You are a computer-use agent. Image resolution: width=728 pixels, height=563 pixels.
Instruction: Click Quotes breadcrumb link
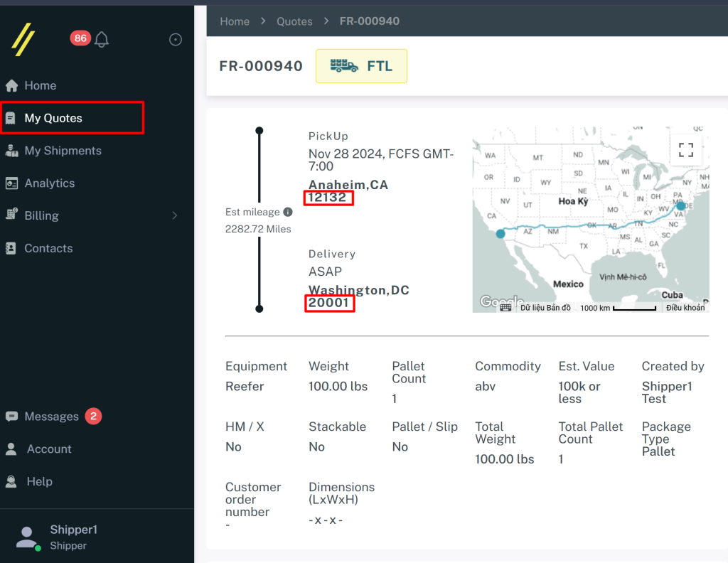point(294,21)
